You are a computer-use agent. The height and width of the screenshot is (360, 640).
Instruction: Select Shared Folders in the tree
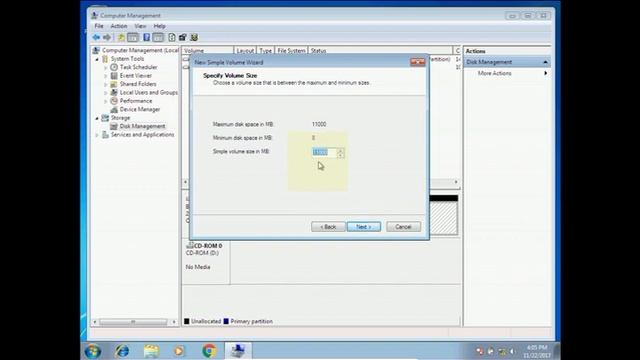click(138, 84)
